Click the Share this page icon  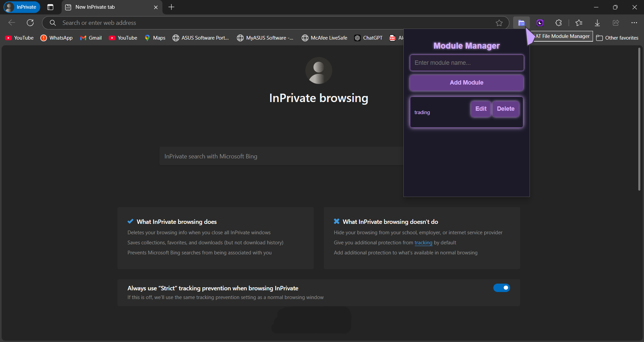615,22
